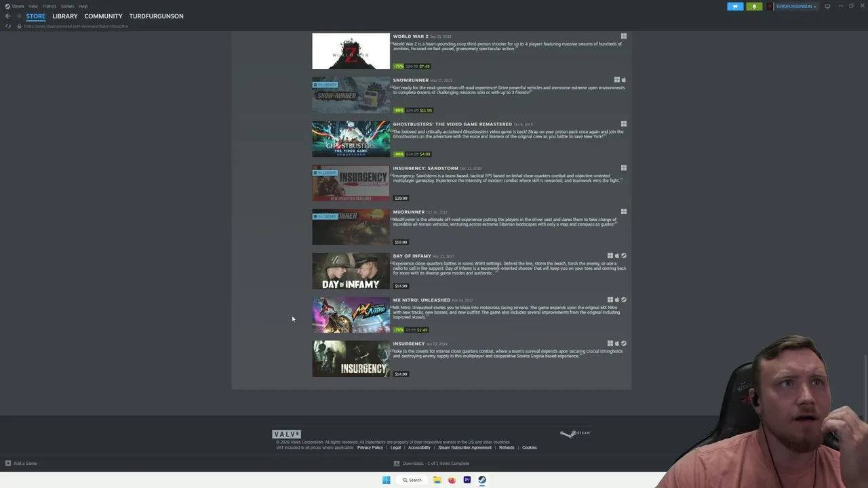Click the Windows icon on Insurgency: Sandstorm
The image size is (868, 488).
[623, 167]
